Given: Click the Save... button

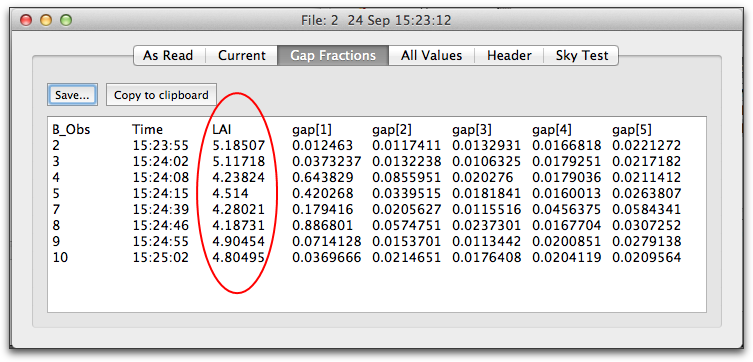Looking at the screenshot, I should [72, 95].
